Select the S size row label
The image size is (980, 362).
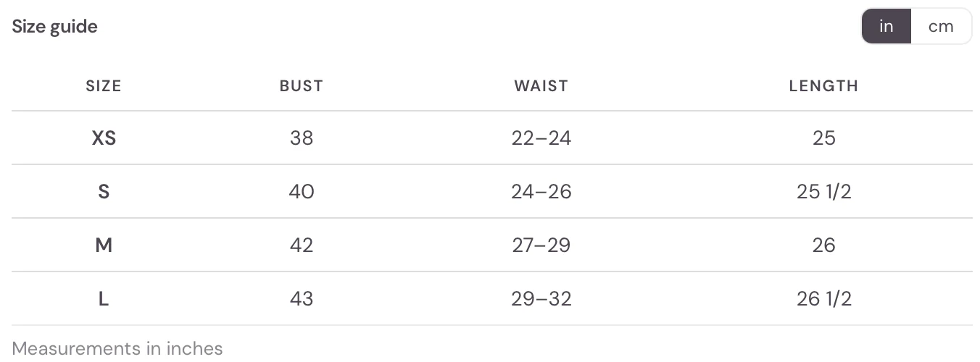point(104,191)
